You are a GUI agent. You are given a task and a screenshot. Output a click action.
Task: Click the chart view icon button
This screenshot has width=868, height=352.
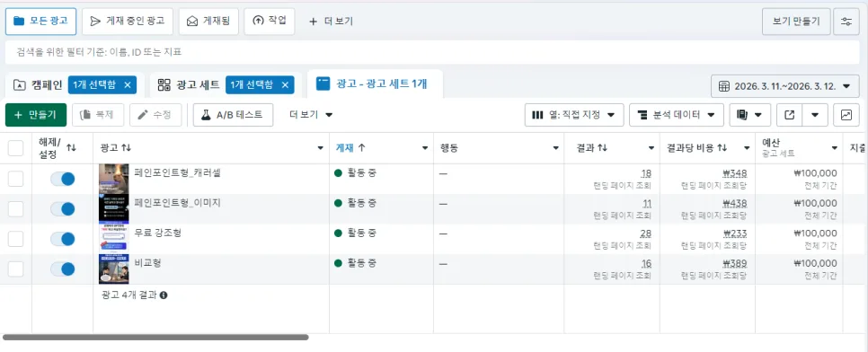point(846,115)
